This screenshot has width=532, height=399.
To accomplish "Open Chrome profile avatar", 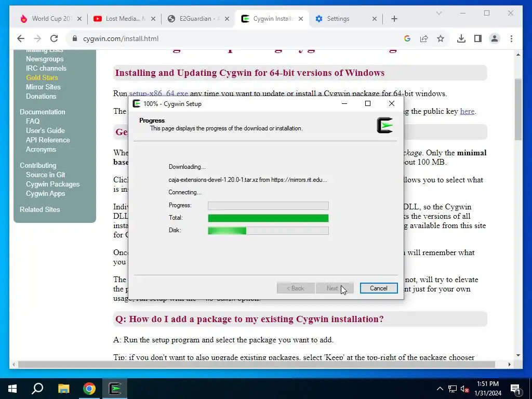I will tap(495, 38).
